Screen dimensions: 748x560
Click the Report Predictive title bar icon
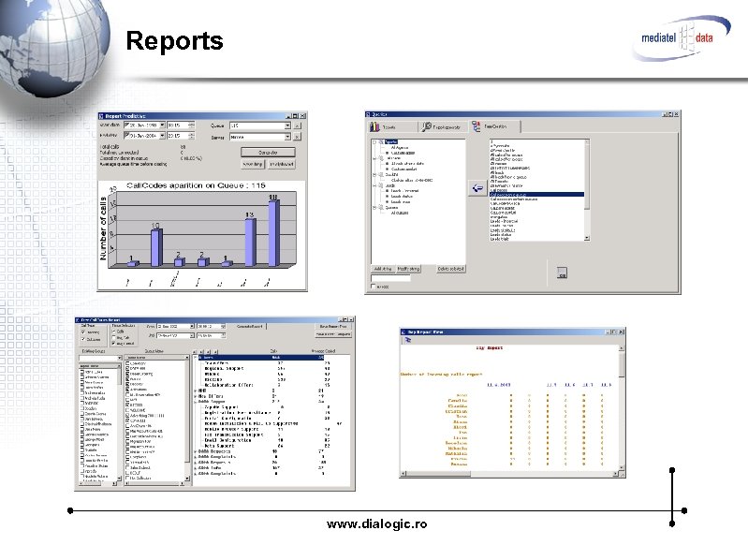[101, 116]
